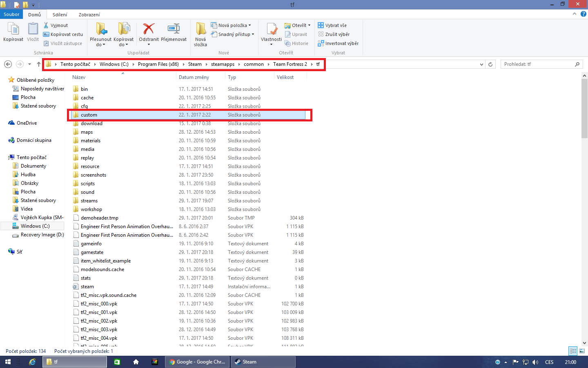Select Oblíbené položky in navigation pane
This screenshot has width=588, height=368.
tap(35, 80)
